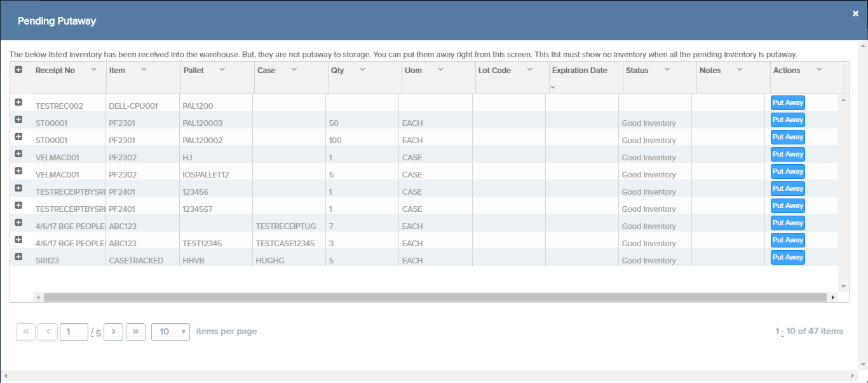This screenshot has width=868, height=383.
Task: Expand all rows via header plus icon
Action: (18, 69)
